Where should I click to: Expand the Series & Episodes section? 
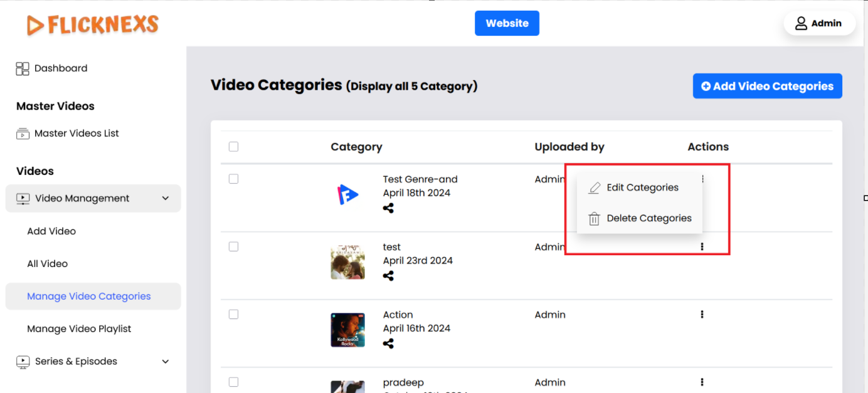tap(166, 362)
